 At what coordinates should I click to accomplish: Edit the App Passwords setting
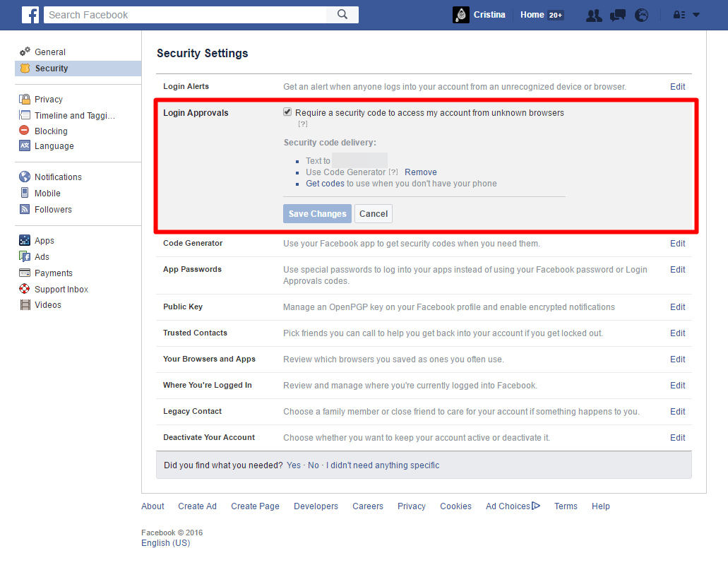pyautogui.click(x=677, y=270)
